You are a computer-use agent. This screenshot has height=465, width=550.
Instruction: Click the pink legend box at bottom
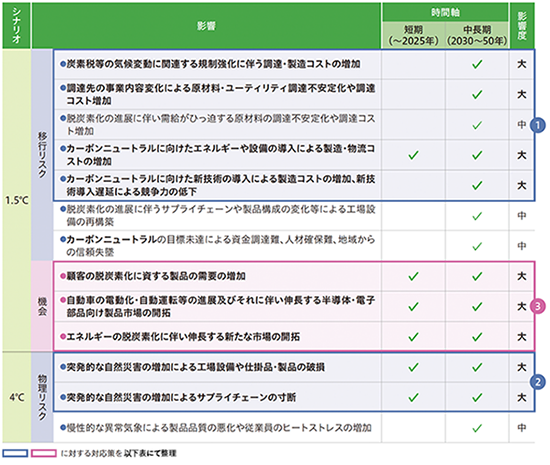(x=43, y=453)
